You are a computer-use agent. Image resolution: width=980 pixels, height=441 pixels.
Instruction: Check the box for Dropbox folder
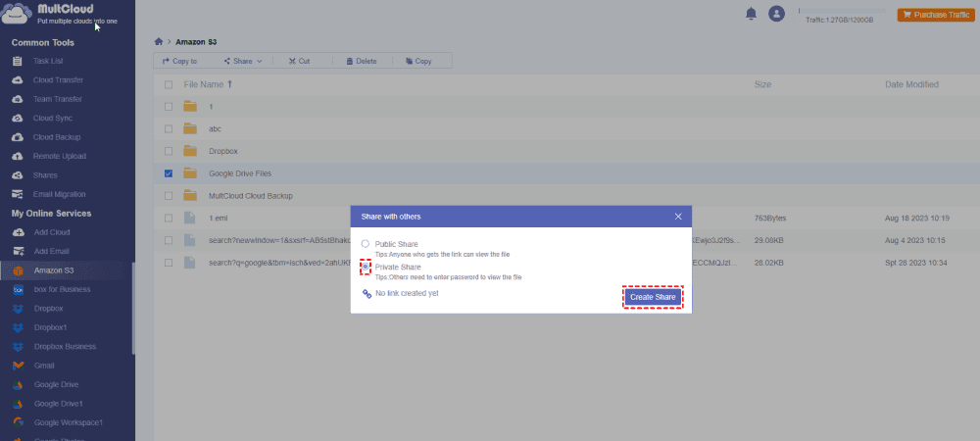tap(169, 151)
